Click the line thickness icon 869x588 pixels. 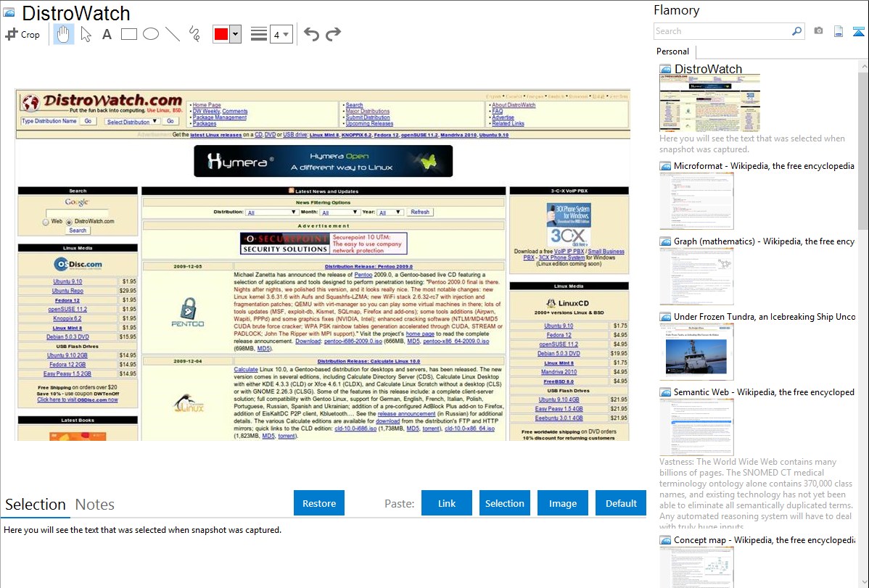click(x=259, y=34)
